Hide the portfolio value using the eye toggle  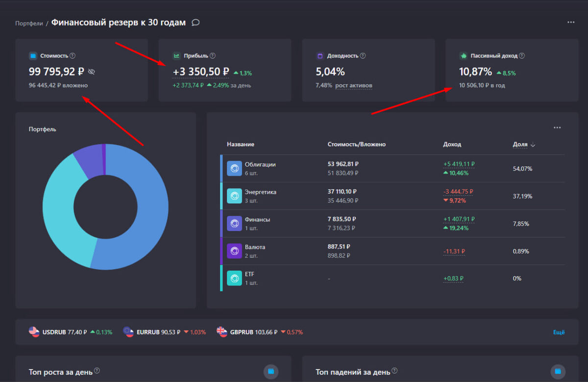(91, 72)
